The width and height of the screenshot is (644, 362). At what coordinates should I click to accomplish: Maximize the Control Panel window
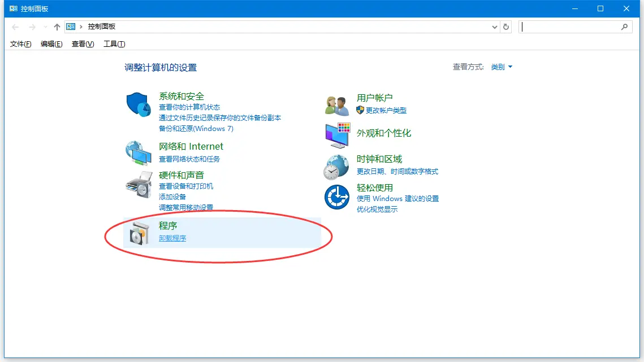(x=600, y=8)
